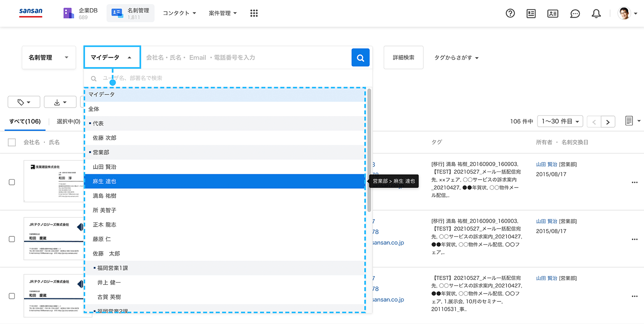
Task: Open owner link 山田 賢治 in third row
Action: (546, 278)
